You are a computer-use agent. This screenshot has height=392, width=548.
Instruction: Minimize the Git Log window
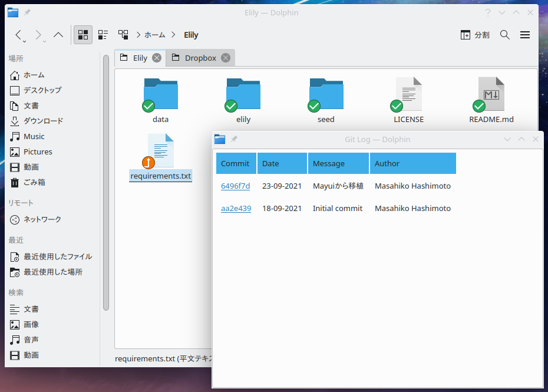click(x=507, y=139)
